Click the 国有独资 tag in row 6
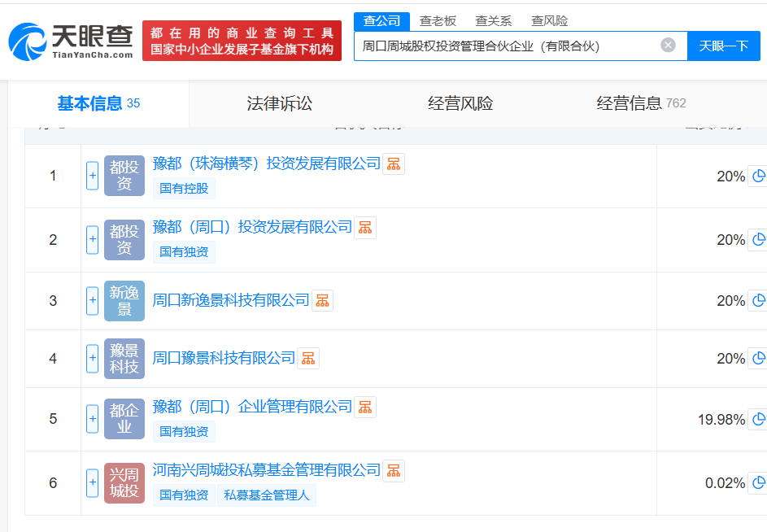The image size is (767, 532). [x=184, y=495]
